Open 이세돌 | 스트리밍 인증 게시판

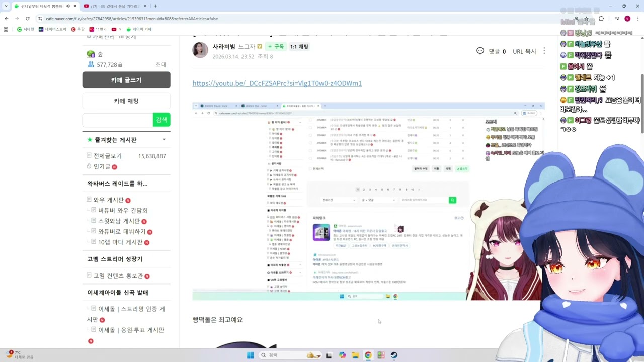coord(126,314)
